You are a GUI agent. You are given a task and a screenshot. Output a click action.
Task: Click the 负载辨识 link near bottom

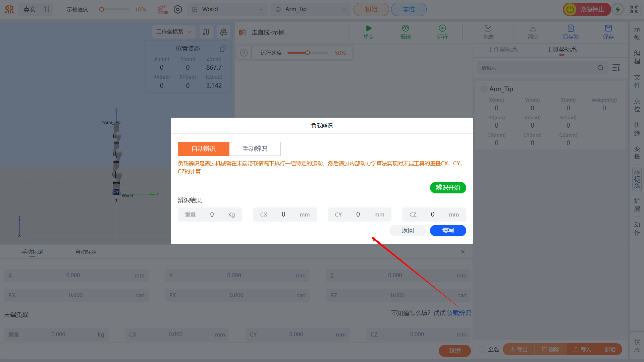[x=459, y=313]
